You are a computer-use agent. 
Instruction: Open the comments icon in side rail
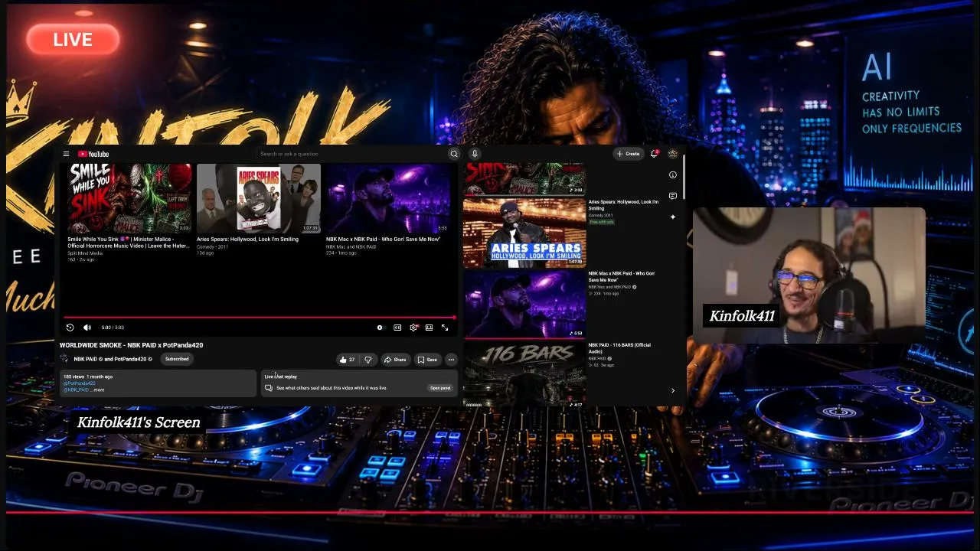[x=673, y=196]
